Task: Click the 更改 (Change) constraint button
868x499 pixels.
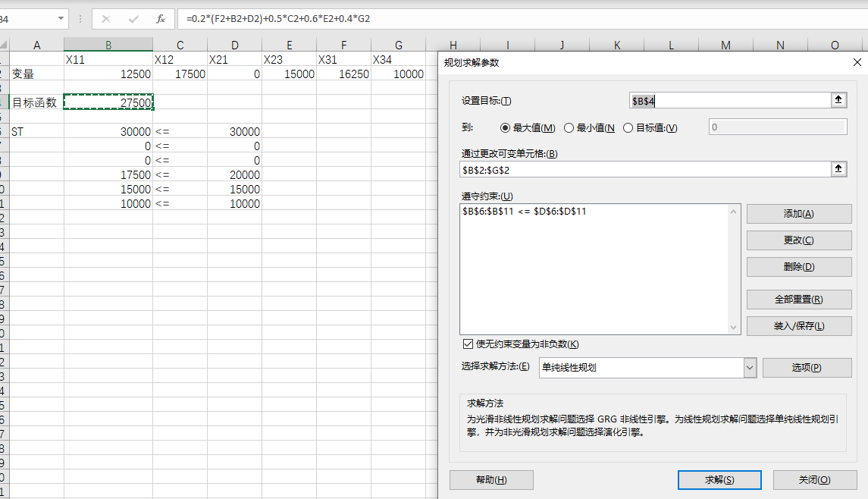Action: click(798, 240)
